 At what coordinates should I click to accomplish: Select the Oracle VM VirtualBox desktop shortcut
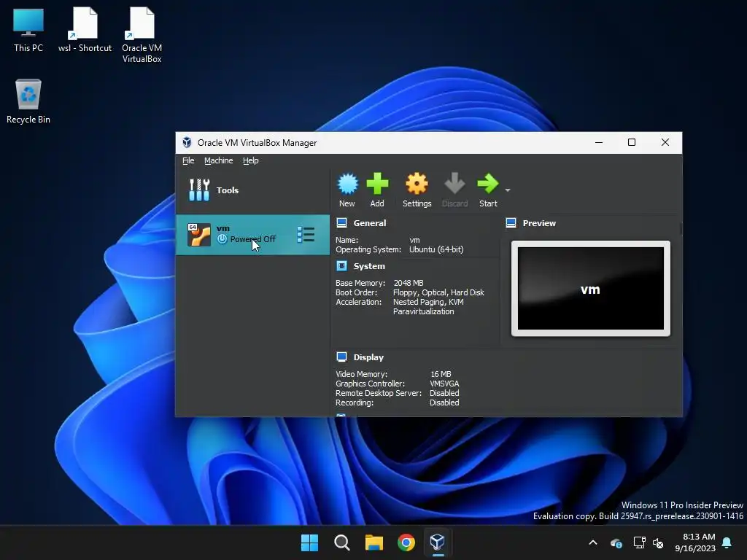pos(142,35)
